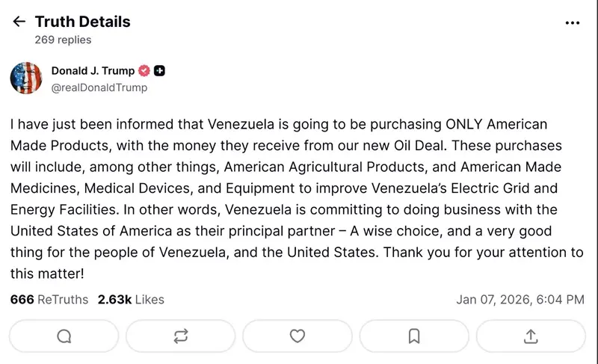Click the Truth Details page title

pos(82,22)
